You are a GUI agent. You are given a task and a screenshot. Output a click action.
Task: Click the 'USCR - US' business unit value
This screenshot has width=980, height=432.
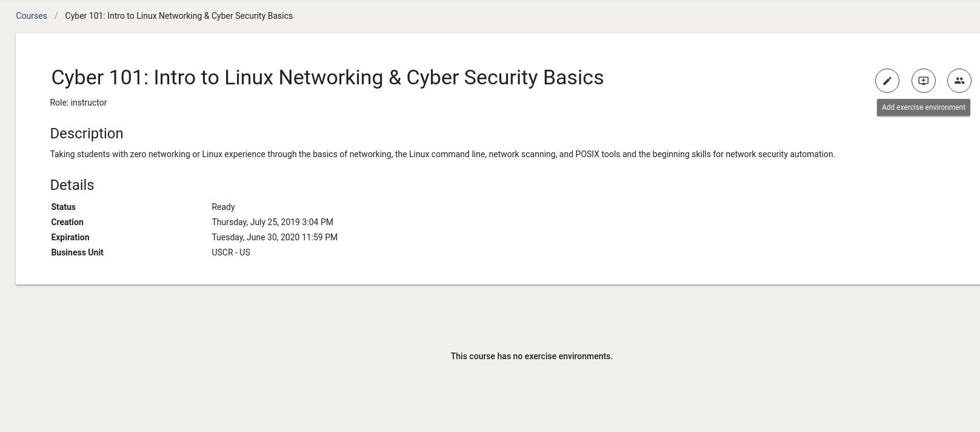231,252
